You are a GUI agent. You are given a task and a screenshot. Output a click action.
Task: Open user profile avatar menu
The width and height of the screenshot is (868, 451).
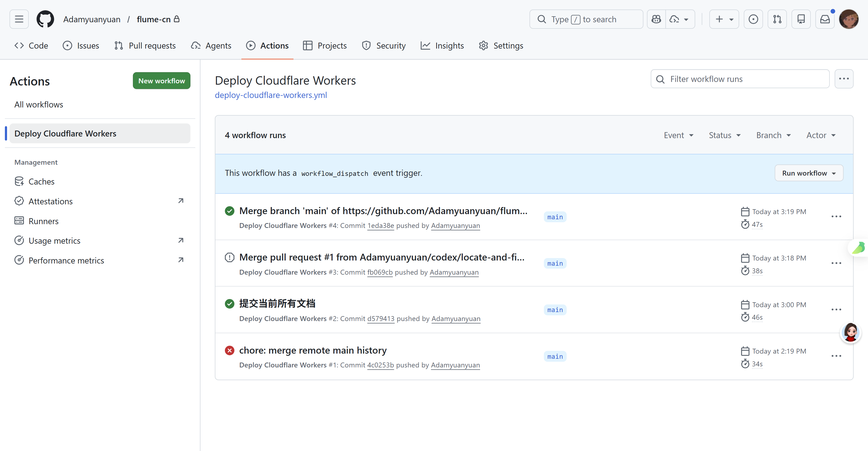(848, 19)
